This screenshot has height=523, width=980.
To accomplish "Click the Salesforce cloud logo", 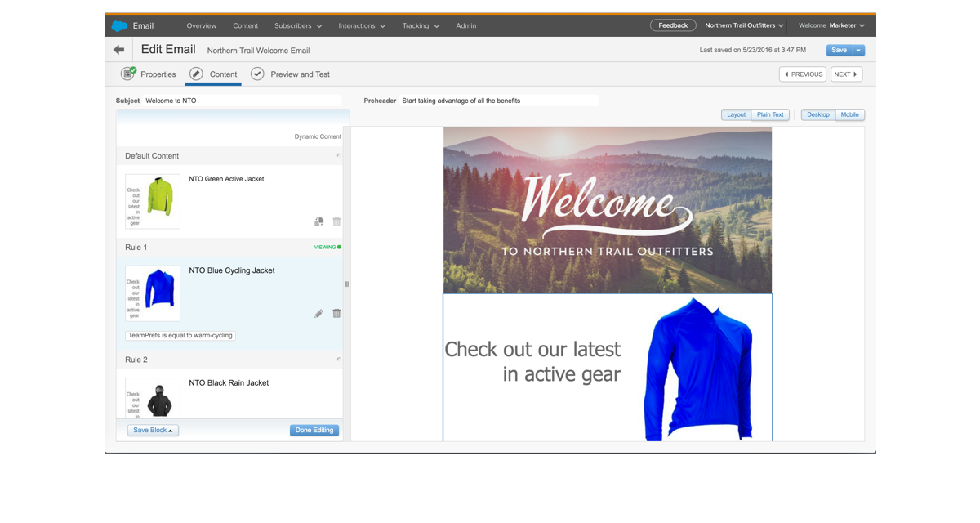I will point(119,25).
